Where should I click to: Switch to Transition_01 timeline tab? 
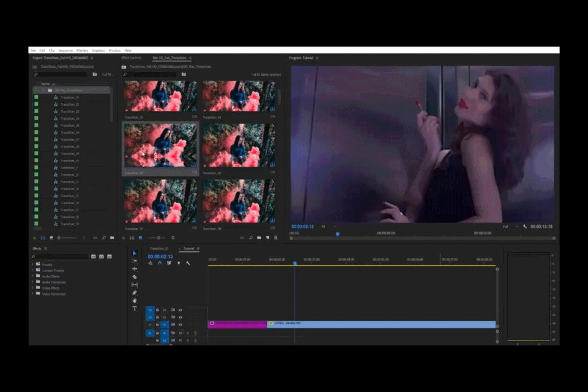[159, 249]
